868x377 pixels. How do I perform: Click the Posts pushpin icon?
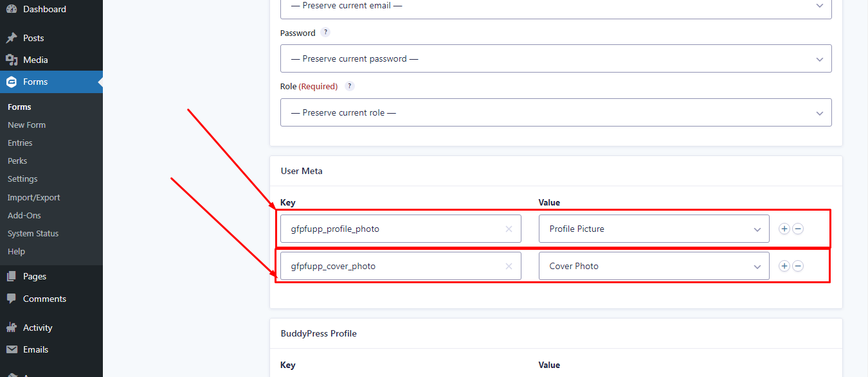(x=12, y=38)
